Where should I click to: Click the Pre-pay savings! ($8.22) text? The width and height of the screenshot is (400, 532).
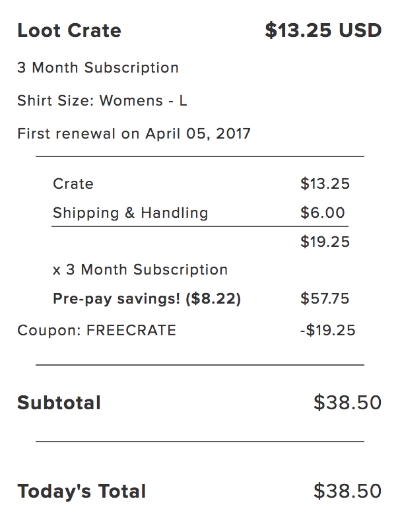click(x=147, y=299)
